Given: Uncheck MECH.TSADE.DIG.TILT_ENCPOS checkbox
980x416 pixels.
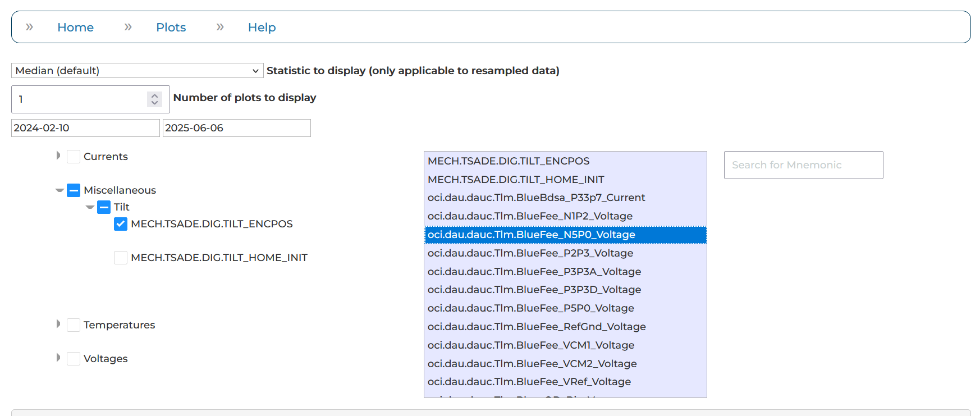Looking at the screenshot, I should (121, 224).
